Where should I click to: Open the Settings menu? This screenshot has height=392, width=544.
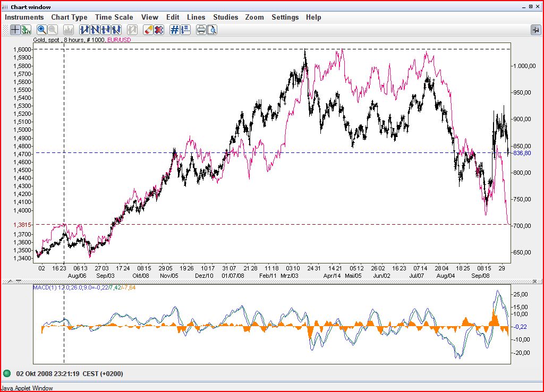point(285,18)
